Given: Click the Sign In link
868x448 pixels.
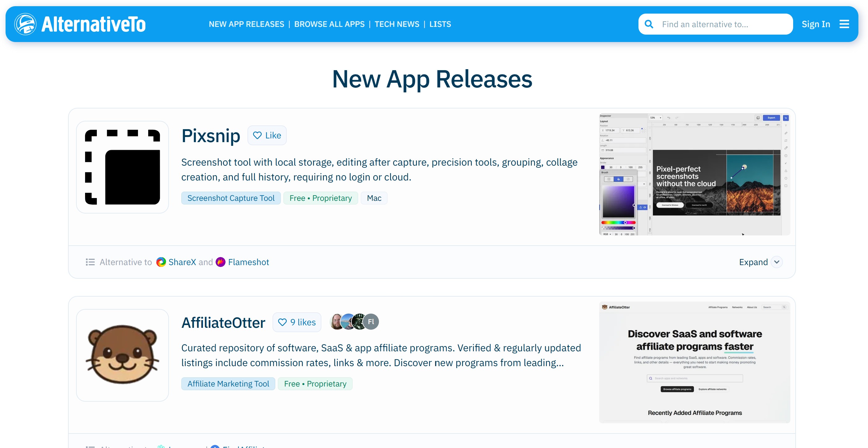Looking at the screenshot, I should (x=816, y=24).
